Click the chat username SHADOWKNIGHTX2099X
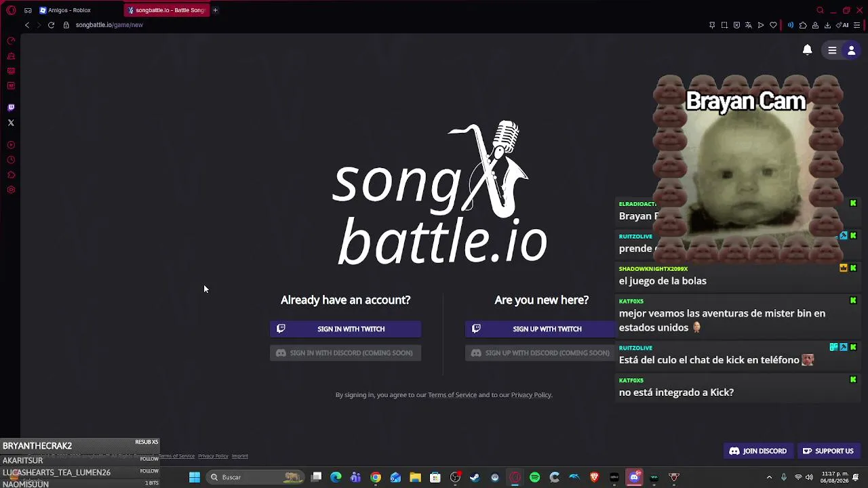Image resolution: width=868 pixels, height=488 pixels. (x=653, y=269)
